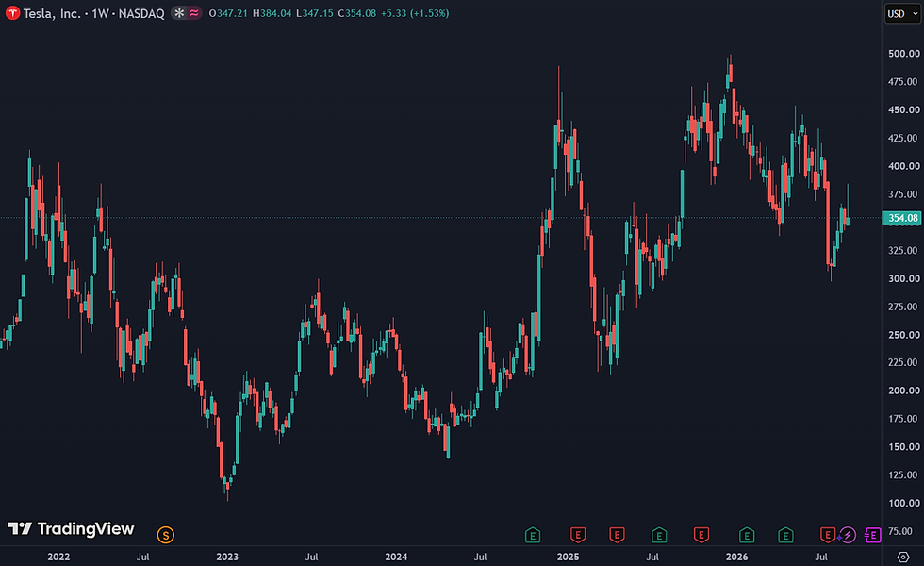Click the magenta upcoming earnings E marker
Image resolution: width=924 pixels, height=566 pixels.
[873, 536]
